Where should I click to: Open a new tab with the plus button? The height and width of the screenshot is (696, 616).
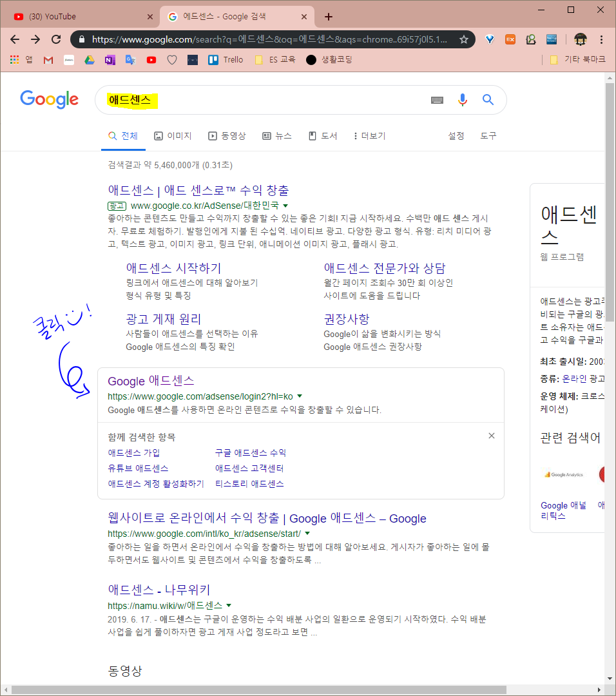[329, 17]
